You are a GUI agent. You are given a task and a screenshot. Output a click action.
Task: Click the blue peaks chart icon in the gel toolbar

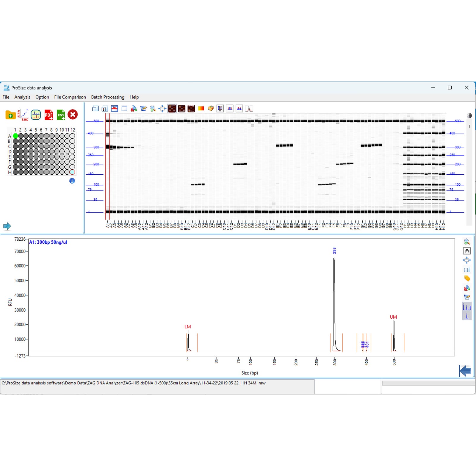230,109
